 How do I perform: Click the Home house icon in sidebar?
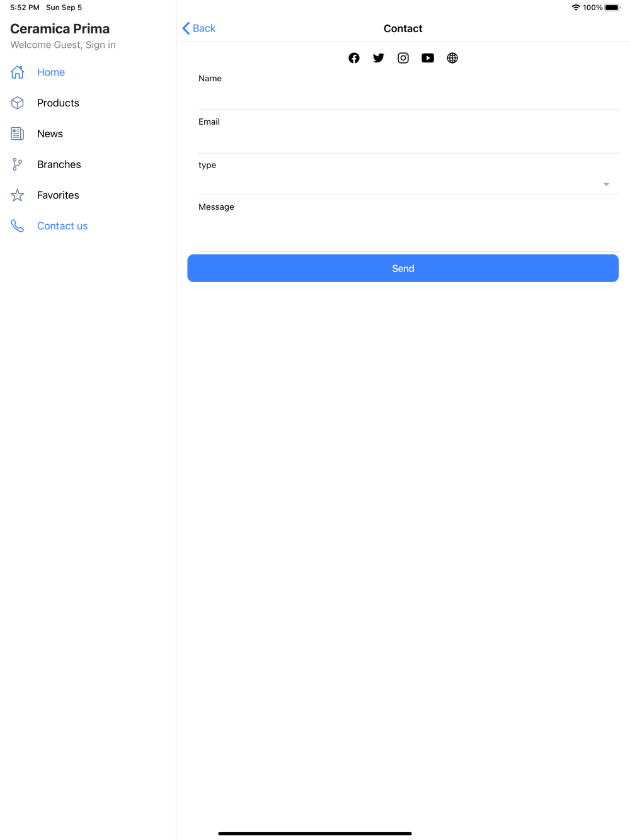click(x=18, y=72)
